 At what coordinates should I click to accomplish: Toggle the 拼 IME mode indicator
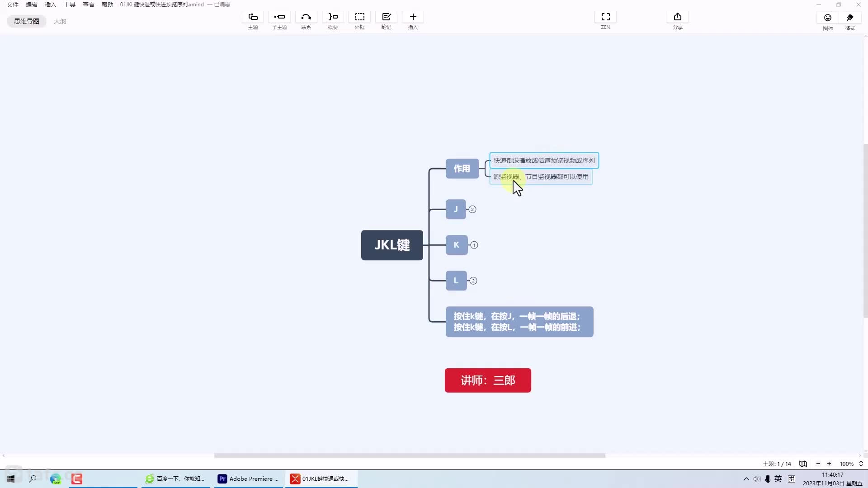791,479
